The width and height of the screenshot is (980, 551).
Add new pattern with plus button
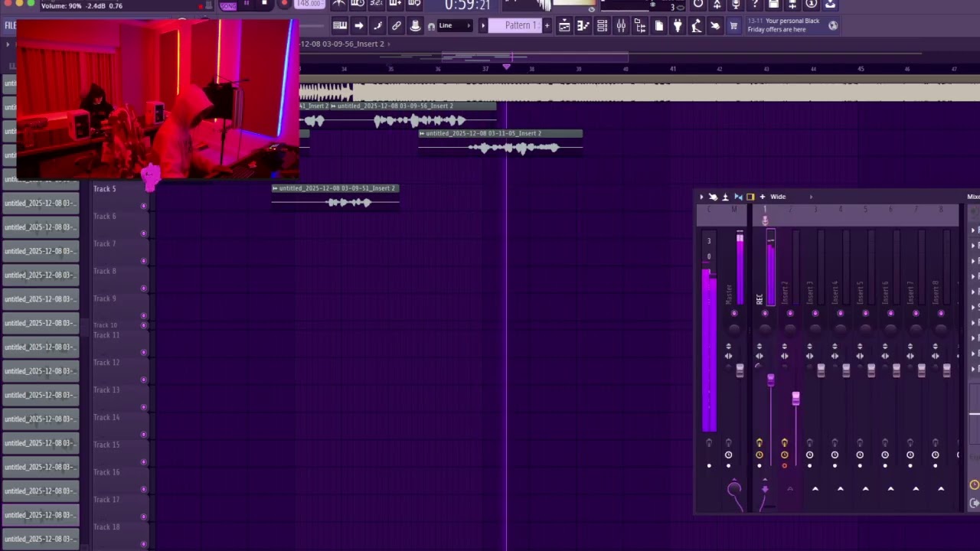(547, 25)
